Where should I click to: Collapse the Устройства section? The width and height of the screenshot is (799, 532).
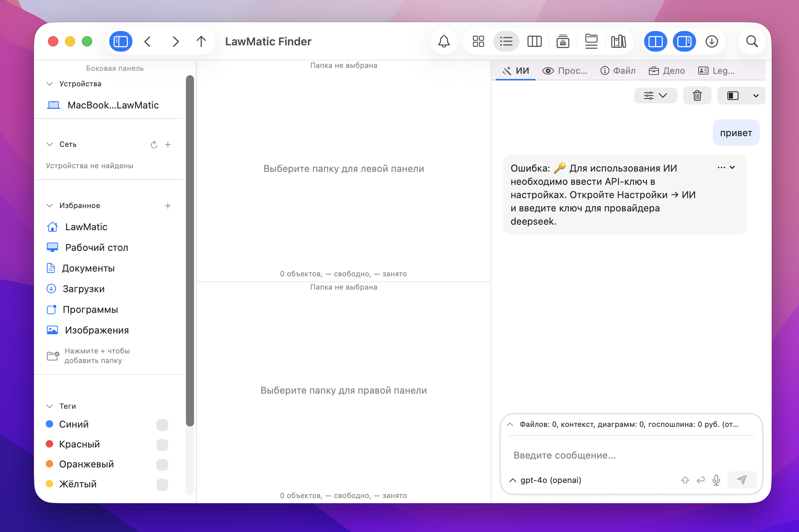pyautogui.click(x=50, y=83)
